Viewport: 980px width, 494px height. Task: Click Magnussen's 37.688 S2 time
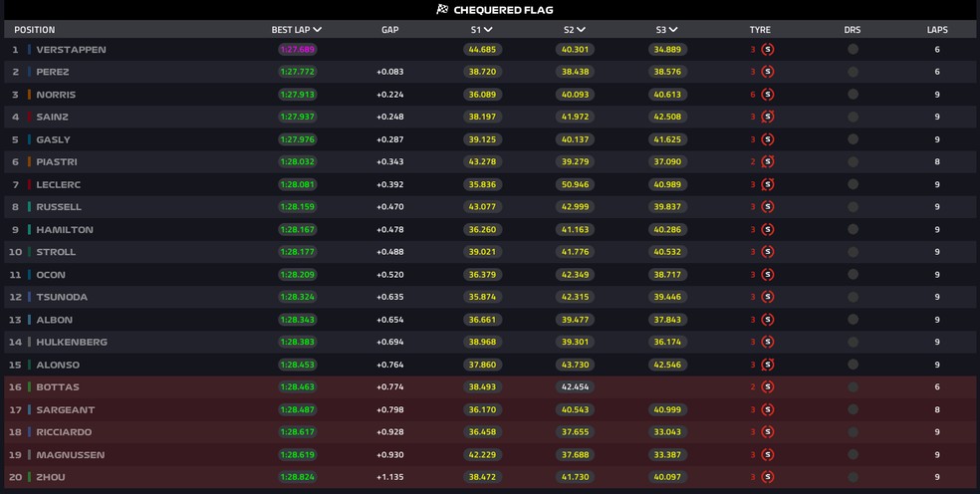(x=575, y=454)
